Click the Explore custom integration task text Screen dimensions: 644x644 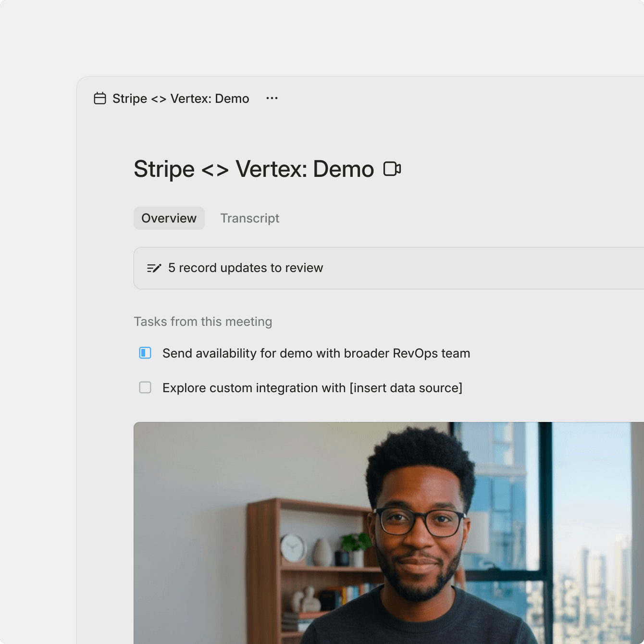tap(312, 388)
